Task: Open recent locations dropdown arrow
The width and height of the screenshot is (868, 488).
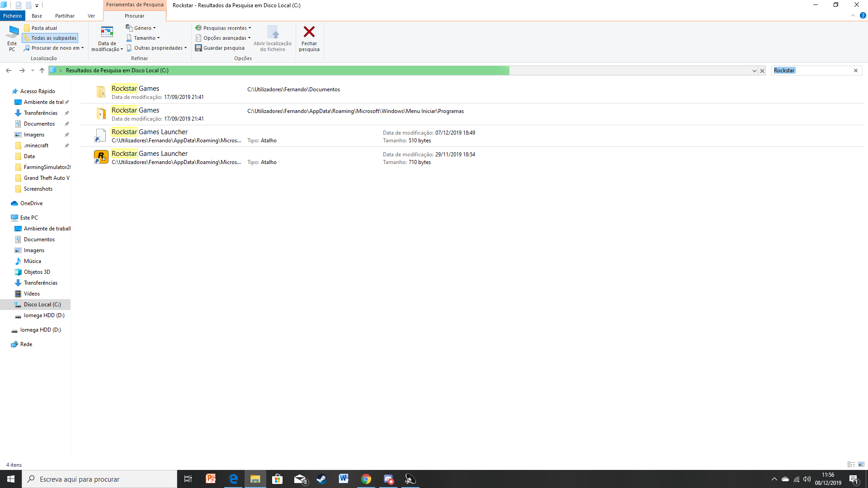Action: tap(33, 70)
